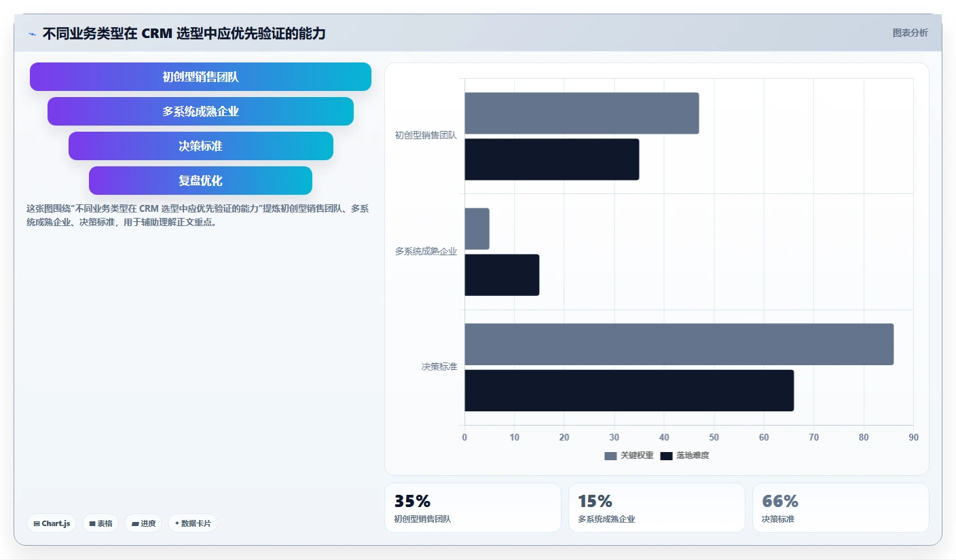Screen dimensions: 956x560
Task: Click the x-axis tick value 0
Action: (x=464, y=437)
